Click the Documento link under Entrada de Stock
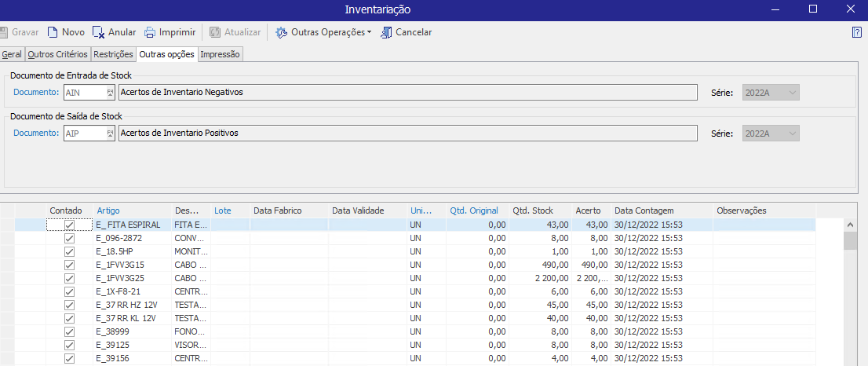 click(x=36, y=93)
